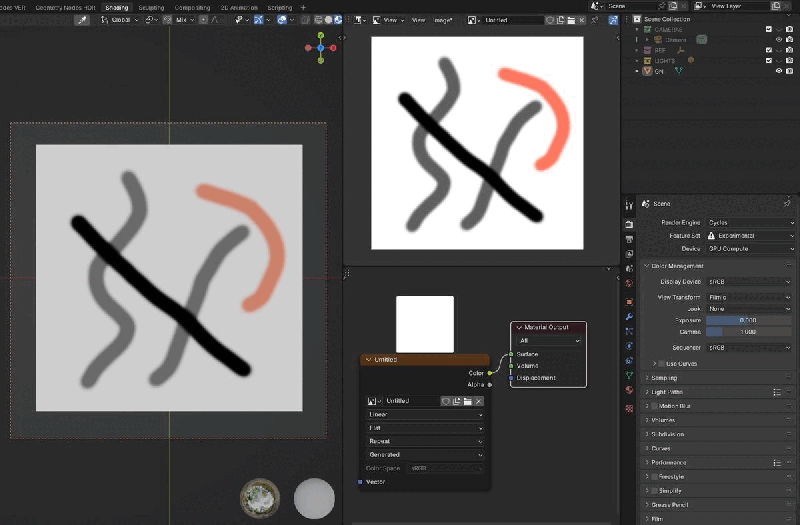Open the Material properties tab
This screenshot has height=525, width=800.
point(629,390)
